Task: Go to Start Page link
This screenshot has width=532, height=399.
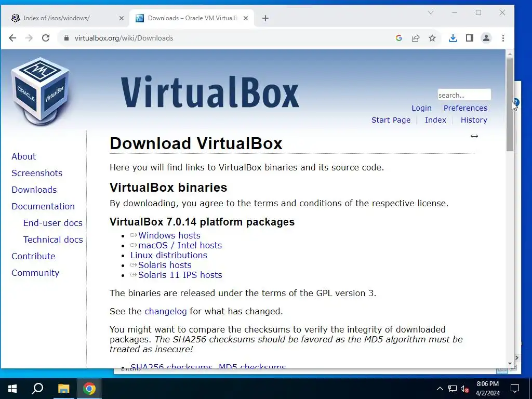Action: pyautogui.click(x=391, y=120)
